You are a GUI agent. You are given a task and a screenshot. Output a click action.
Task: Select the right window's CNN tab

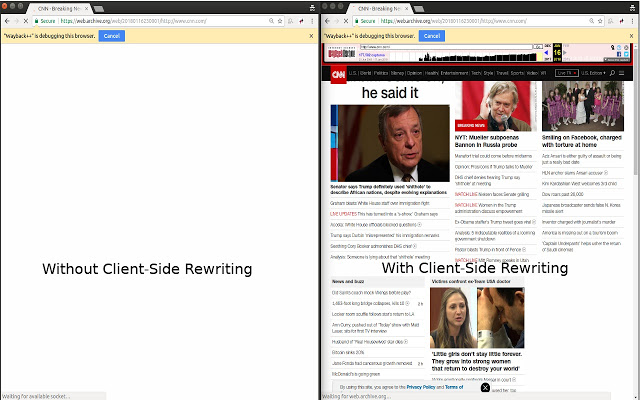click(x=380, y=9)
